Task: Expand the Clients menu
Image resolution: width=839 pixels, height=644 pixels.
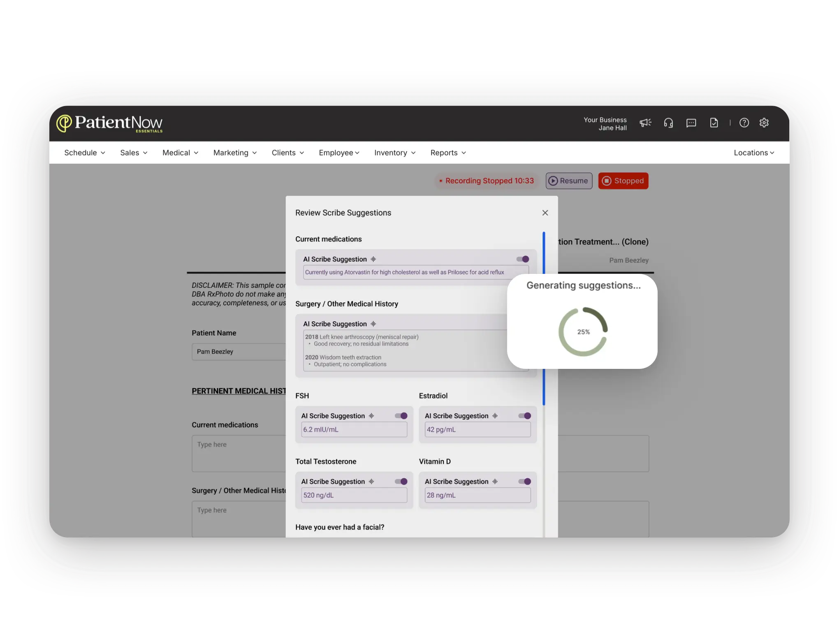Action: 288,153
